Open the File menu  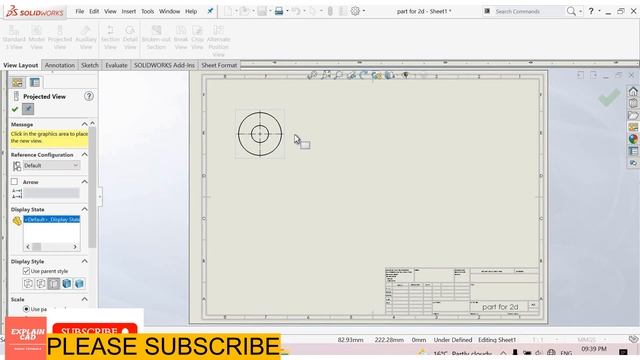coord(80,11)
